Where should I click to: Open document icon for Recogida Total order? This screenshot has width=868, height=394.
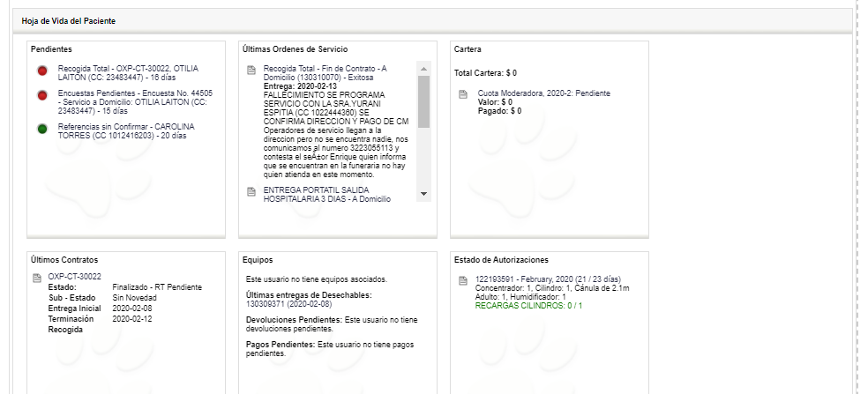pos(251,70)
